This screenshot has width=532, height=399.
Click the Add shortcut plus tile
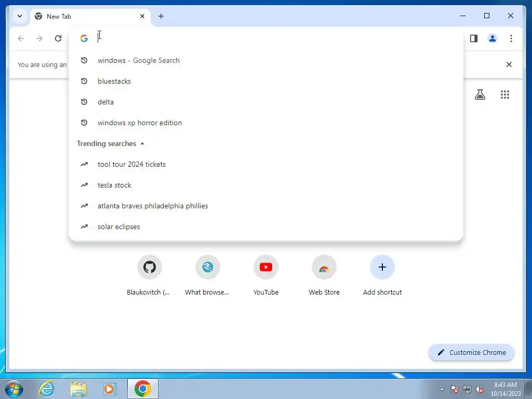382,275
